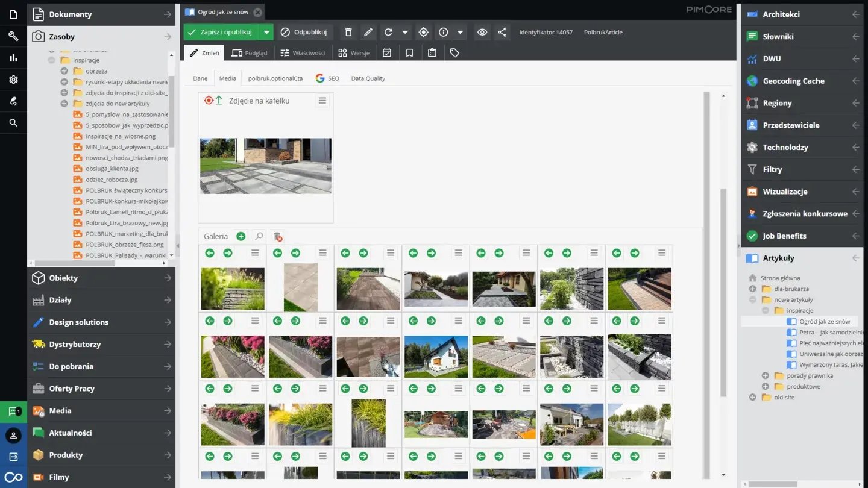This screenshot has width=868, height=488.
Task: Open the search magnifier in left sidebar
Action: 13,123
